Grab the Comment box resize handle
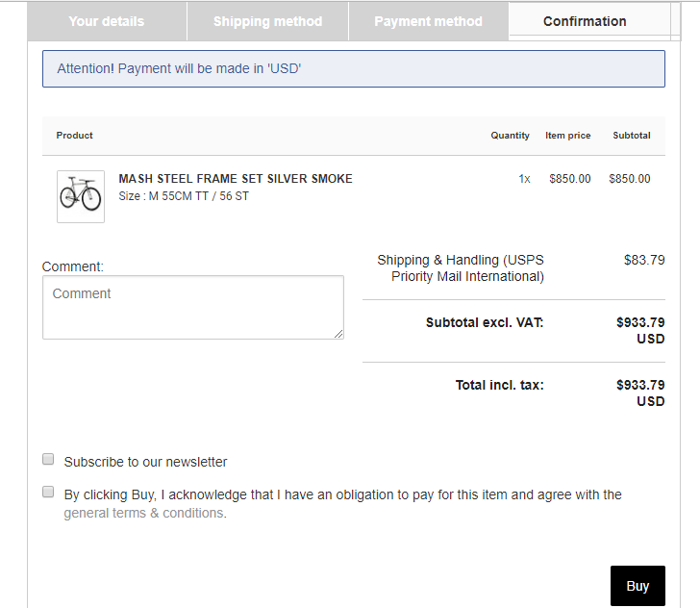 pyautogui.click(x=338, y=334)
